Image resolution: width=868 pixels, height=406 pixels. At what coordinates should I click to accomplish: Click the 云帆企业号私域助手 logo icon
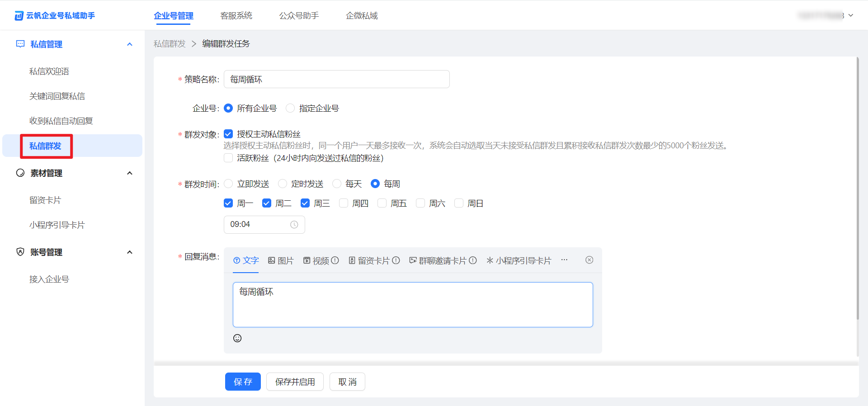tap(19, 16)
